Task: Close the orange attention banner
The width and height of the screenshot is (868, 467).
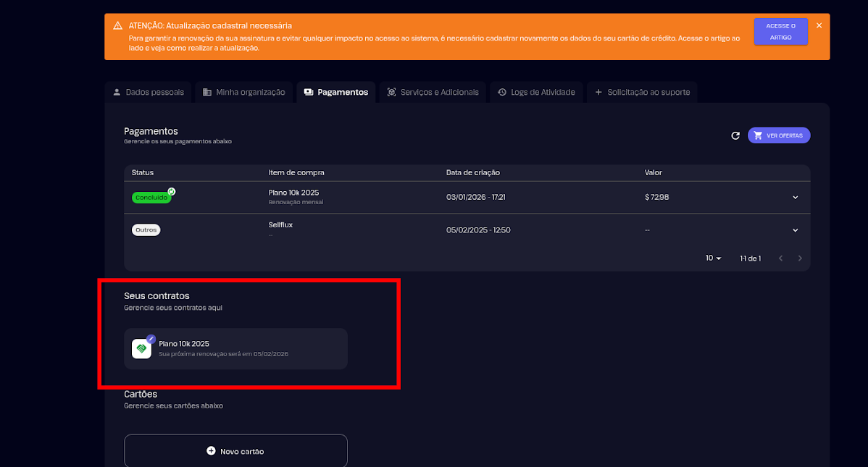Action: 819,25
